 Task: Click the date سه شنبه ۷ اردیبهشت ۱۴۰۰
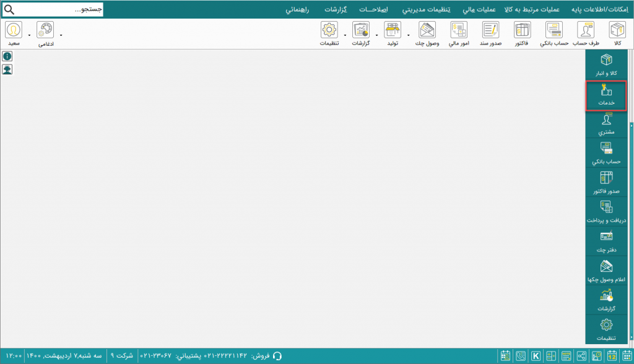(64, 356)
